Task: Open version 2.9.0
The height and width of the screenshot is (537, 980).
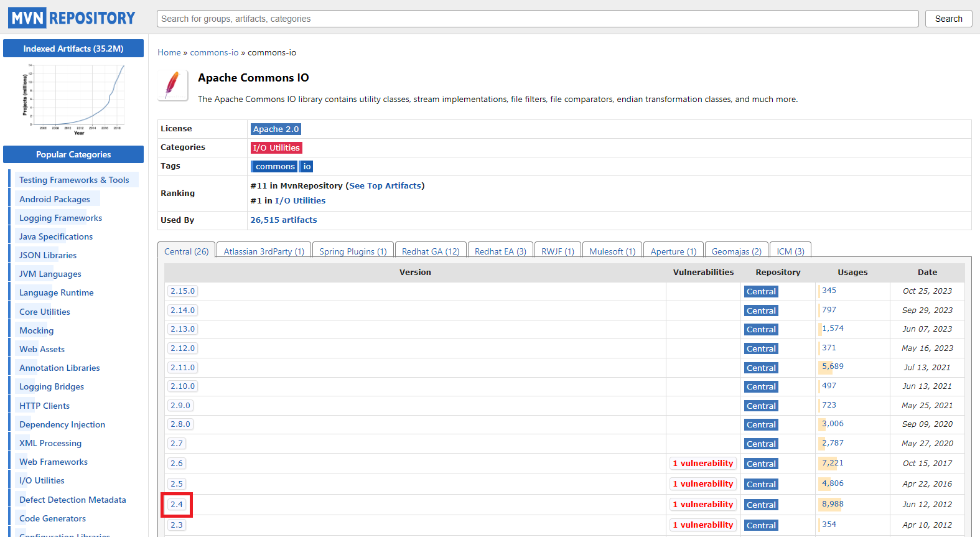Action: (x=180, y=406)
